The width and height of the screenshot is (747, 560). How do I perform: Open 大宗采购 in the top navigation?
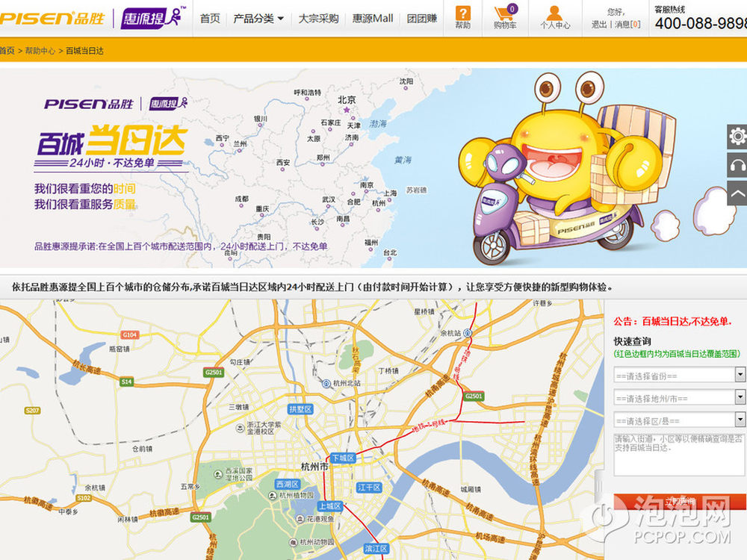[x=318, y=19]
